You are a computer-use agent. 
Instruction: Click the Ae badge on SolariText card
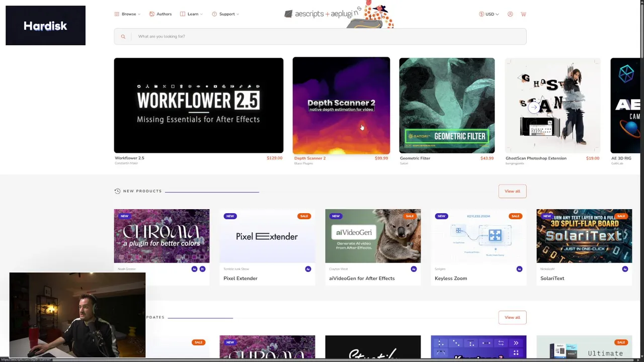pos(625,269)
